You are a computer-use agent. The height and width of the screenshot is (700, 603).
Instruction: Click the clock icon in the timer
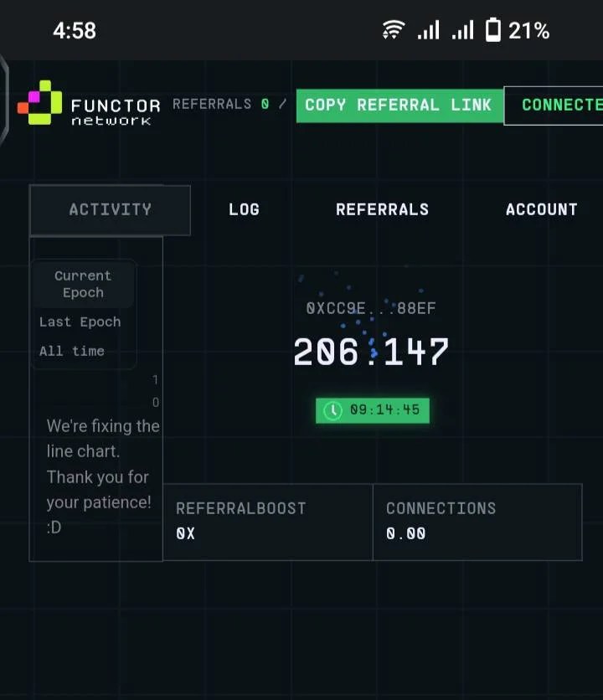332,410
